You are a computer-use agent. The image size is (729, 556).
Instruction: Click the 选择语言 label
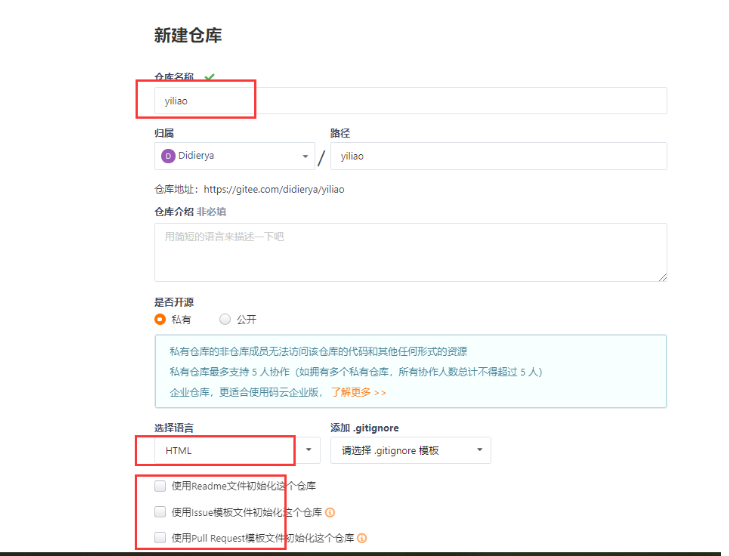174,428
